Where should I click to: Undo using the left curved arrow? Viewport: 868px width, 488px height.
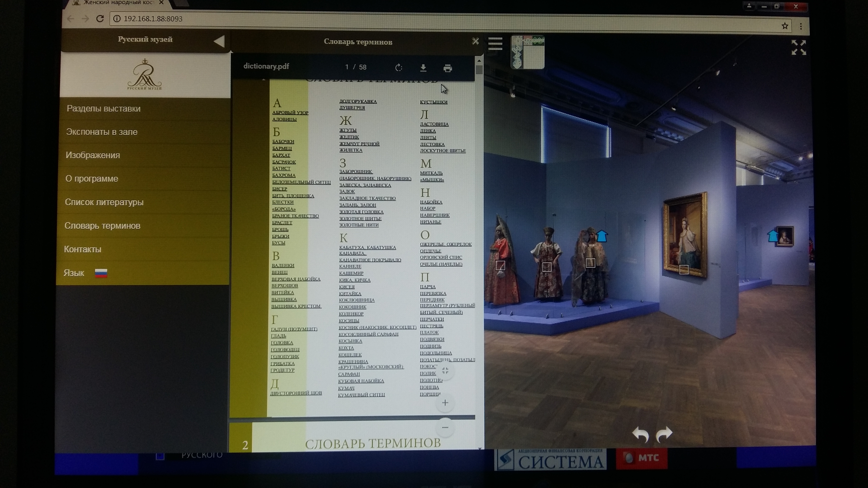pyautogui.click(x=640, y=434)
